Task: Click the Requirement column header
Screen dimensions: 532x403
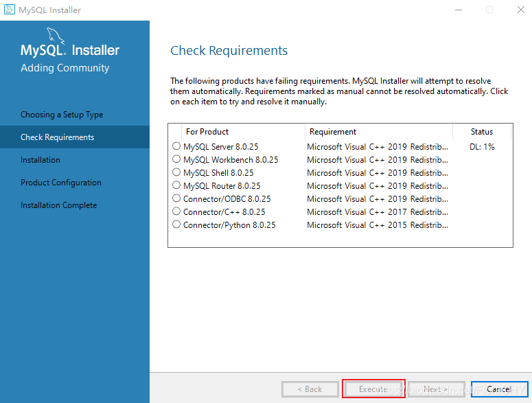Action: [333, 131]
